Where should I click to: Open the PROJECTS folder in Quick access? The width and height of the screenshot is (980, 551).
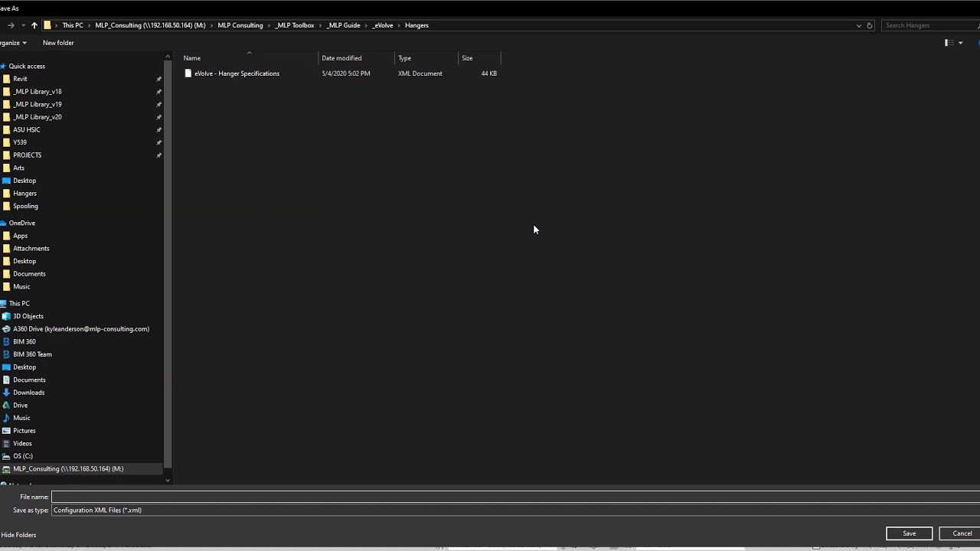pos(27,155)
